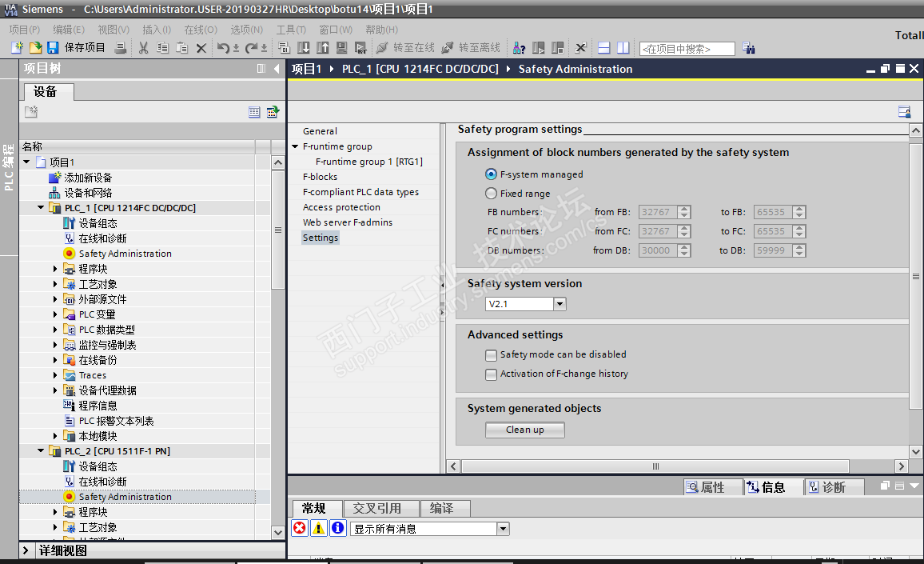Screen dimensions: 924x564
Task: Click the Clean up button
Action: click(x=524, y=430)
